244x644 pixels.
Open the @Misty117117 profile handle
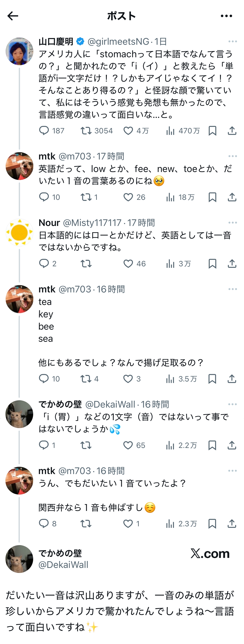pyautogui.click(x=92, y=222)
